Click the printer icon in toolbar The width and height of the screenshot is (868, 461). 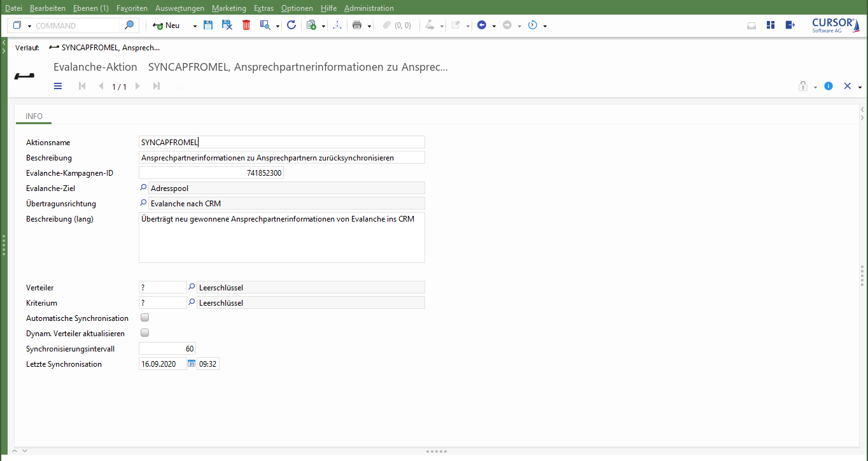[357, 25]
